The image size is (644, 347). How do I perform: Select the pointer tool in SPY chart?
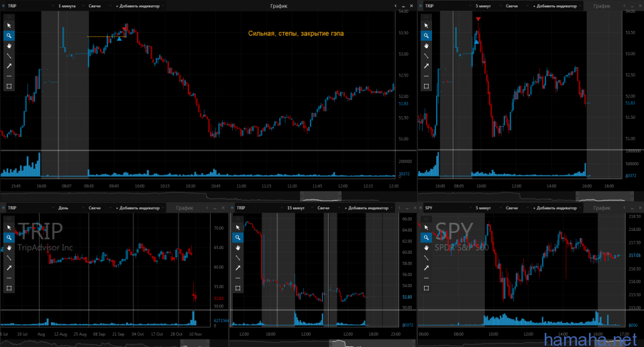[427, 228]
